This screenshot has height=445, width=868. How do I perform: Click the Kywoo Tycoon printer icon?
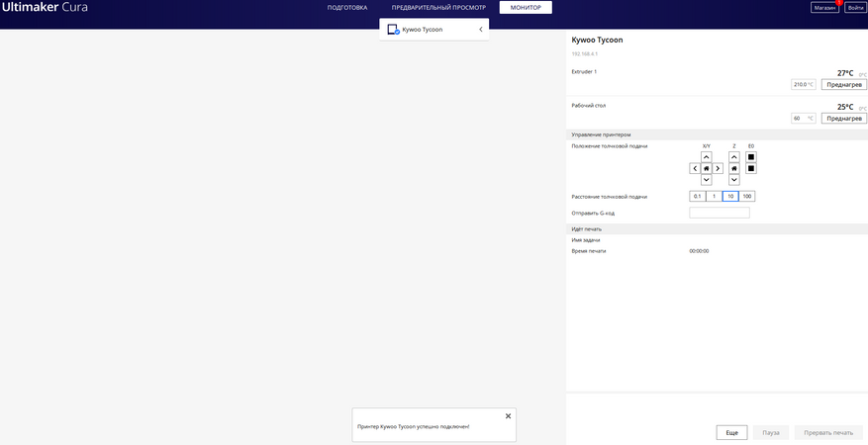coord(393,30)
